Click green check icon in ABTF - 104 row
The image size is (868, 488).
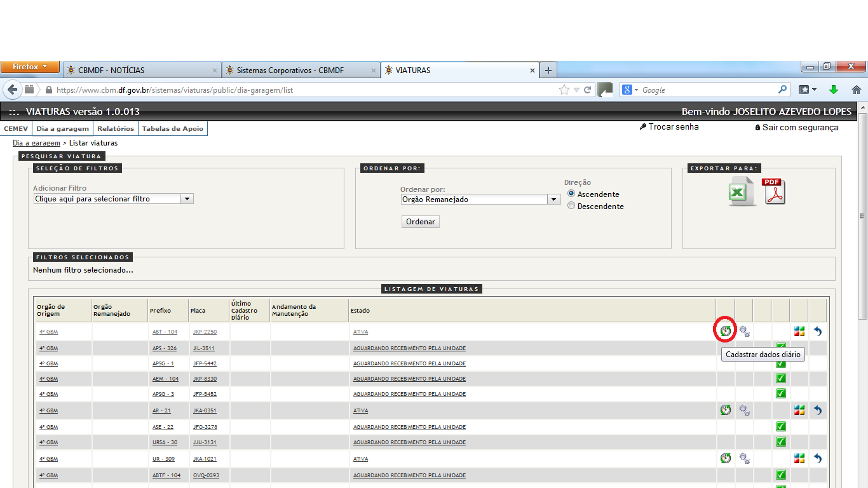[x=781, y=475]
